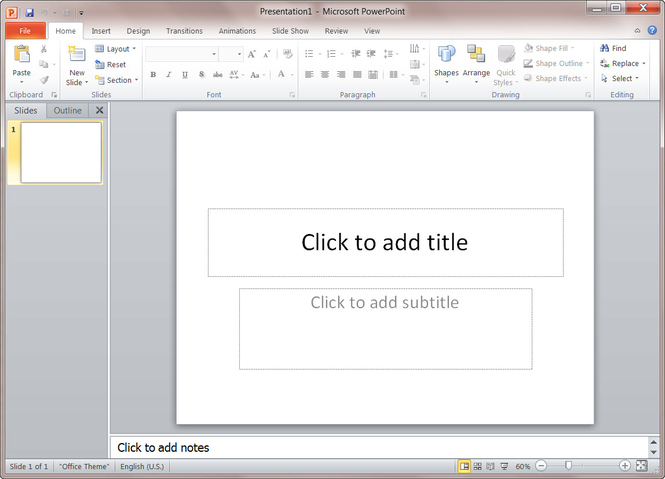Click the Copy icon in Clipboard group

pos(43,64)
